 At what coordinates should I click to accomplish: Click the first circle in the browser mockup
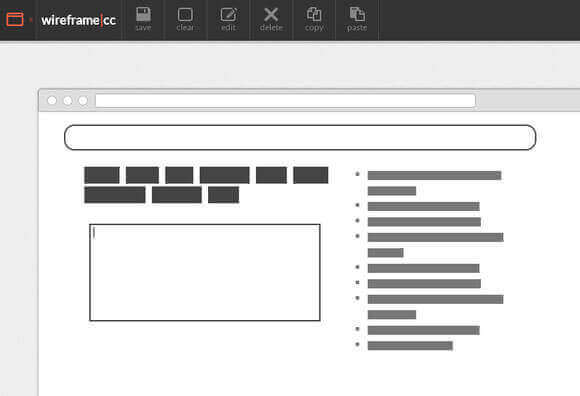click(52, 101)
